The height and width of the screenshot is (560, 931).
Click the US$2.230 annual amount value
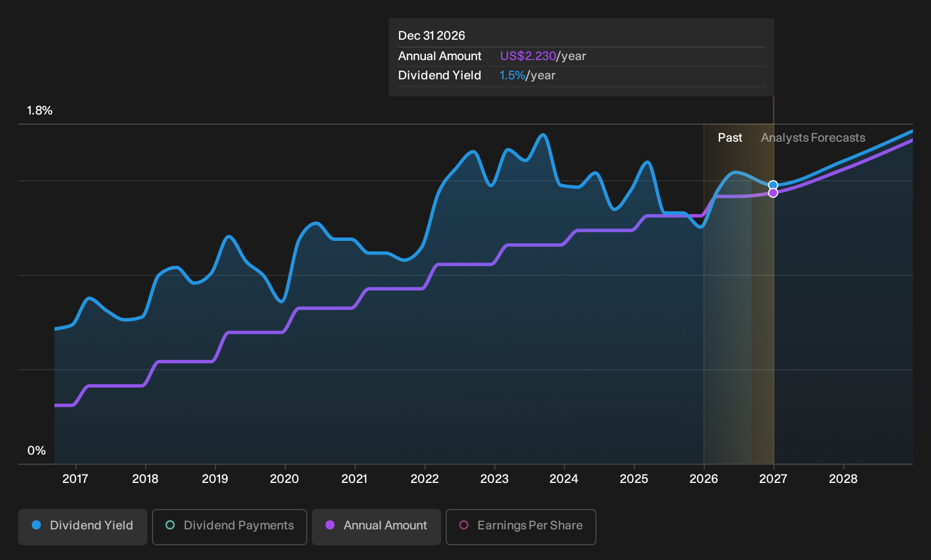point(528,56)
